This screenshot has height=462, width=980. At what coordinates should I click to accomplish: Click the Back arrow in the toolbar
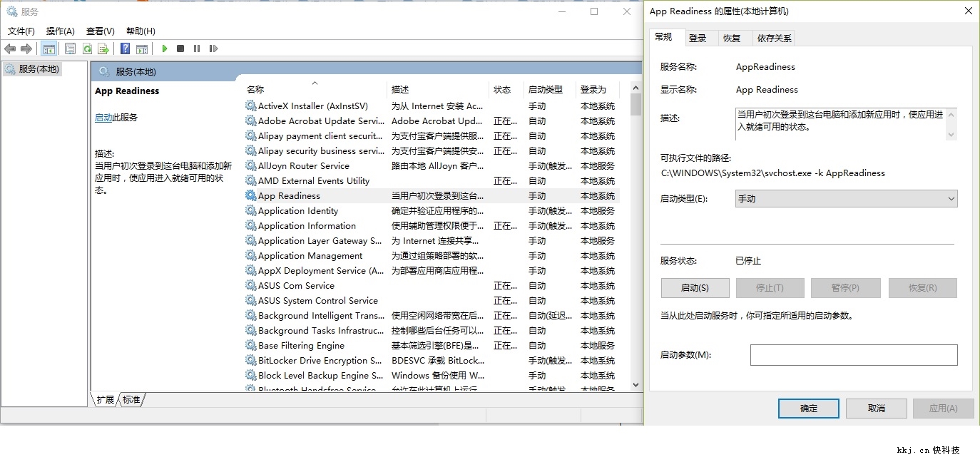coord(10,48)
